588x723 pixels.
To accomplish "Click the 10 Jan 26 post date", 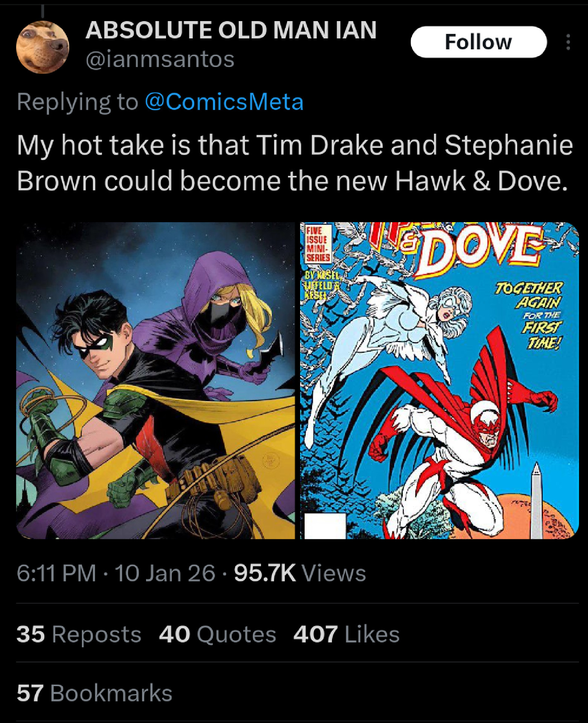I will point(165,573).
